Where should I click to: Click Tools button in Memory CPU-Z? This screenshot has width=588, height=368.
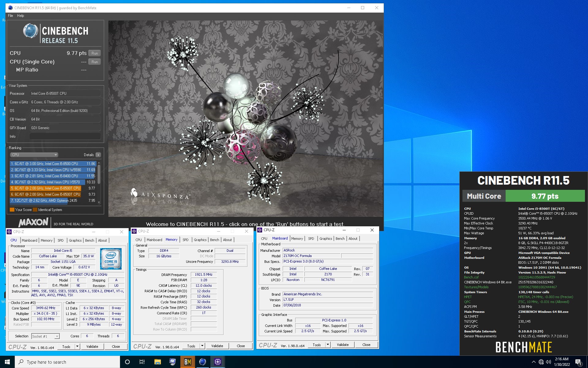[191, 346]
